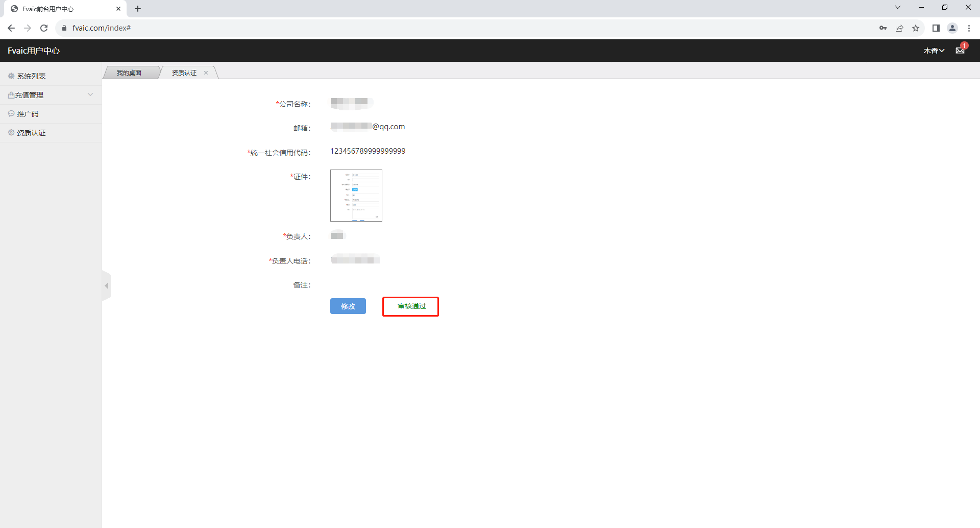Collapse the left sidebar panel

tap(107, 286)
